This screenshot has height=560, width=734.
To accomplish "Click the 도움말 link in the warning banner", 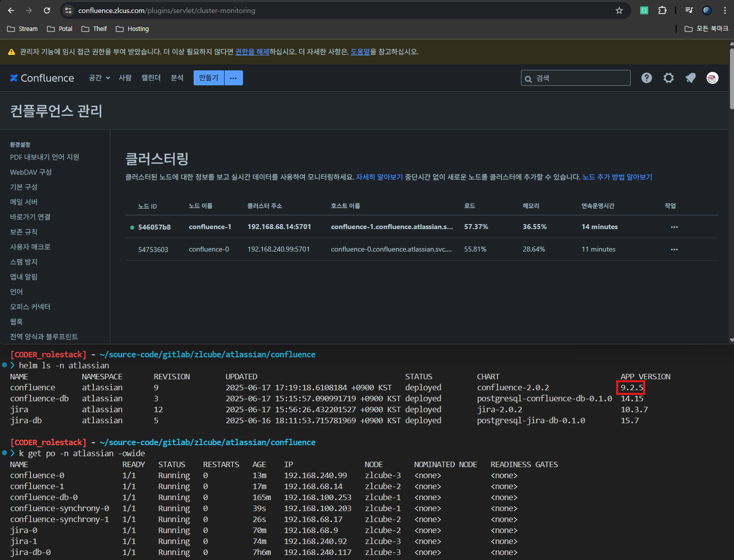I will point(360,52).
